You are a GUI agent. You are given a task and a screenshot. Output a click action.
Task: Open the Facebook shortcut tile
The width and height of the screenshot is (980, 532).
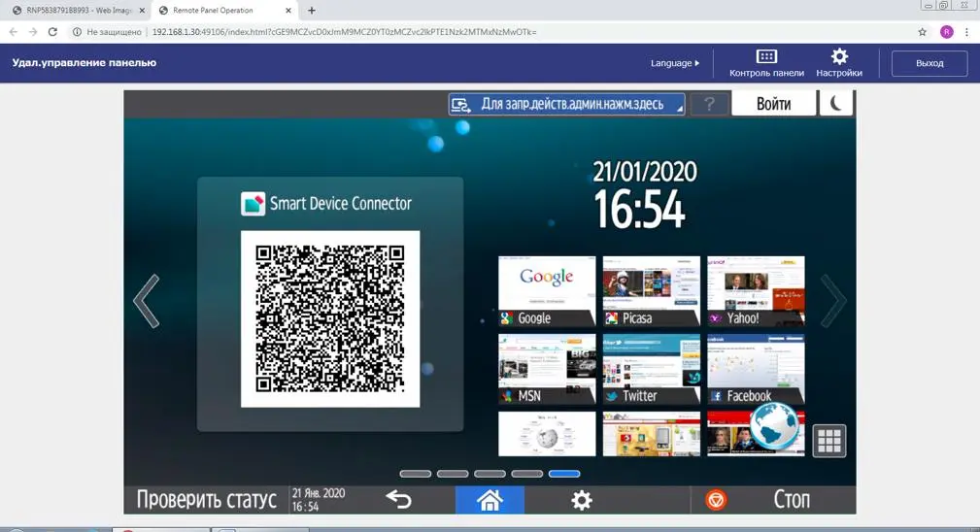coord(756,368)
